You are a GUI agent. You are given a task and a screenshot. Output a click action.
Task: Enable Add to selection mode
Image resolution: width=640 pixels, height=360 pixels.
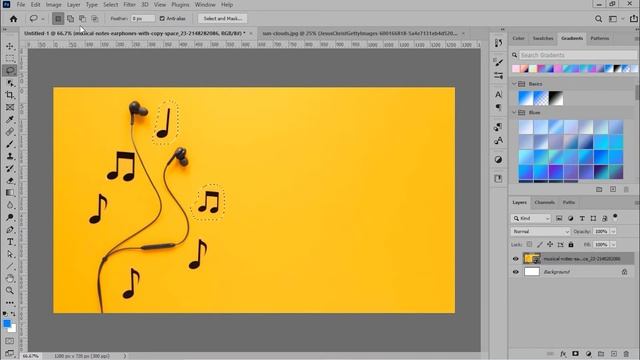pos(70,19)
